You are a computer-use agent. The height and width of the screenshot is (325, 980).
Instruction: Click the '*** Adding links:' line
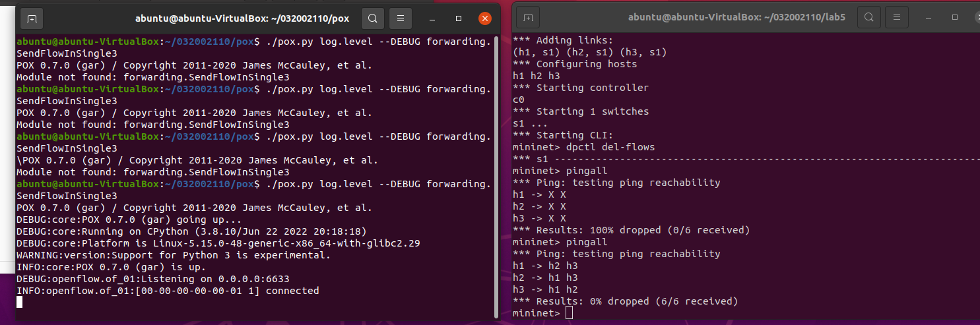[x=563, y=41]
